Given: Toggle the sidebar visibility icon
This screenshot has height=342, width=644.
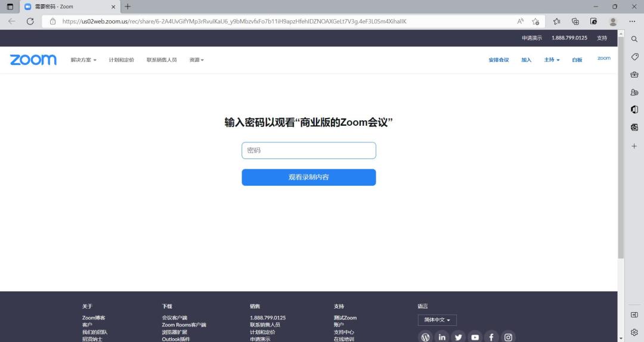Looking at the screenshot, I should (634, 315).
